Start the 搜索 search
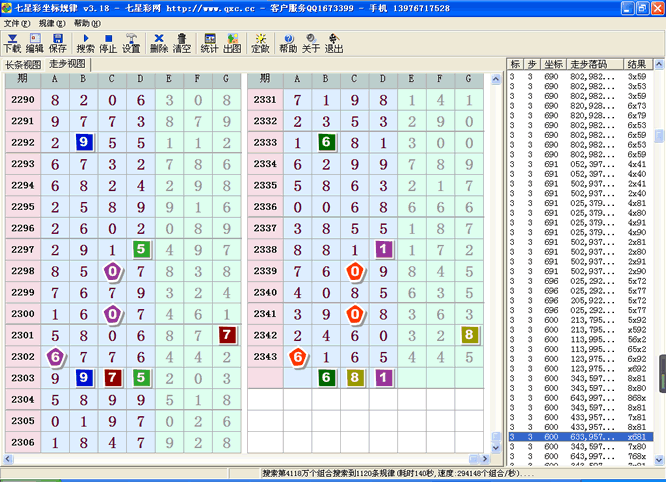This screenshot has width=666, height=482. click(85, 44)
